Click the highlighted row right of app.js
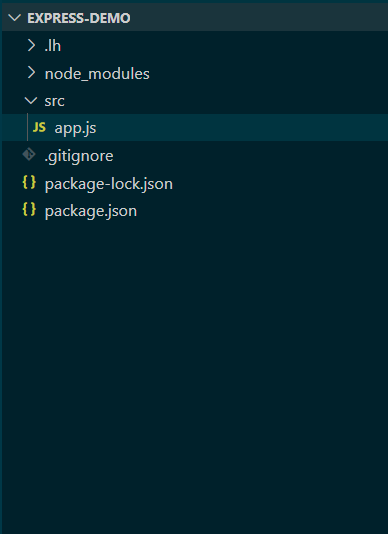388x534 pixels. tap(242, 128)
